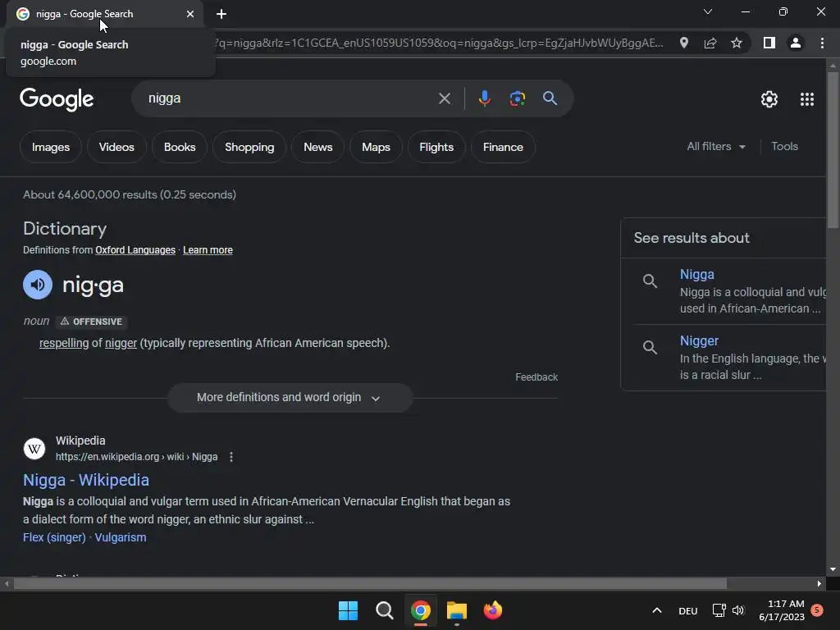Close the Google Search tab

(x=190, y=14)
